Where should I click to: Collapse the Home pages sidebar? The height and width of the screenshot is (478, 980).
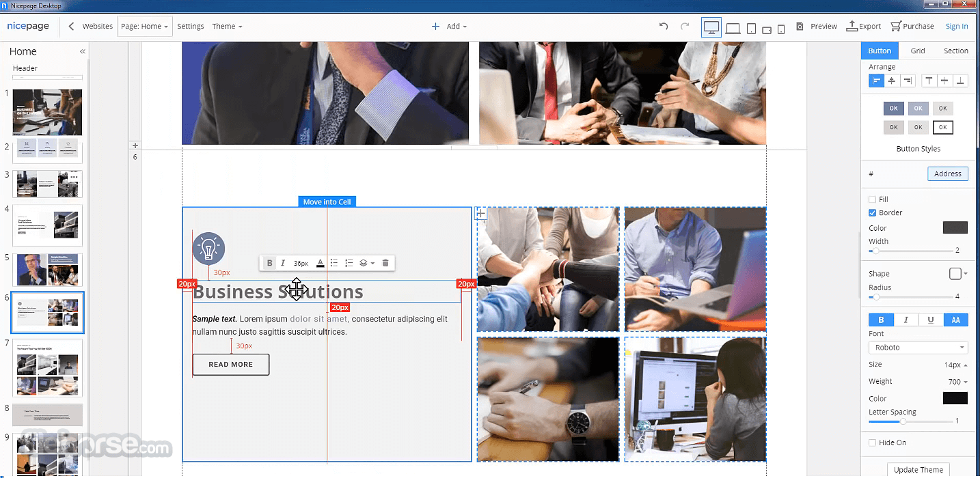point(83,51)
